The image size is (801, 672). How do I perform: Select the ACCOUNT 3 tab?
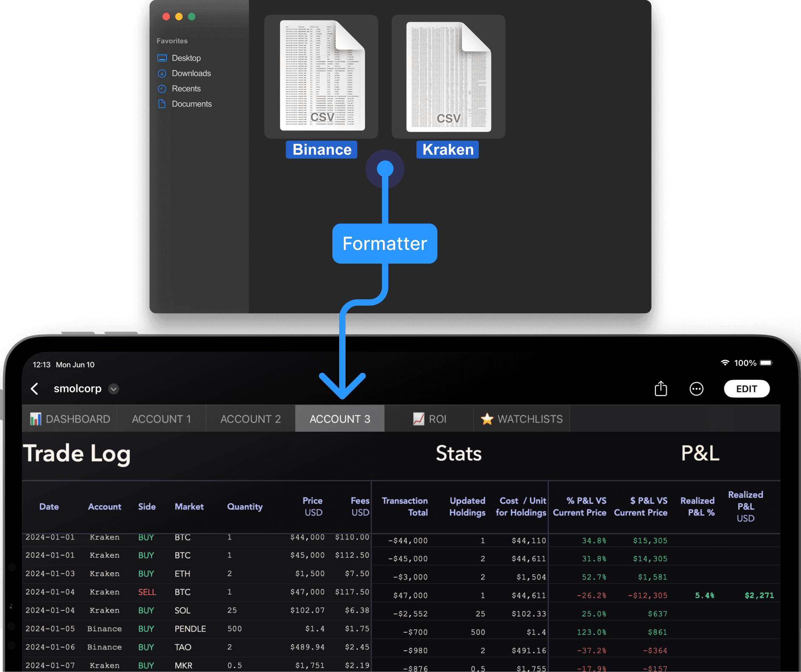[x=340, y=419]
